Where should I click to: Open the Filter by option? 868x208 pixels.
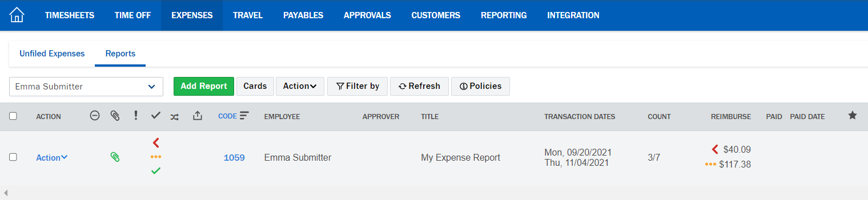tap(357, 86)
